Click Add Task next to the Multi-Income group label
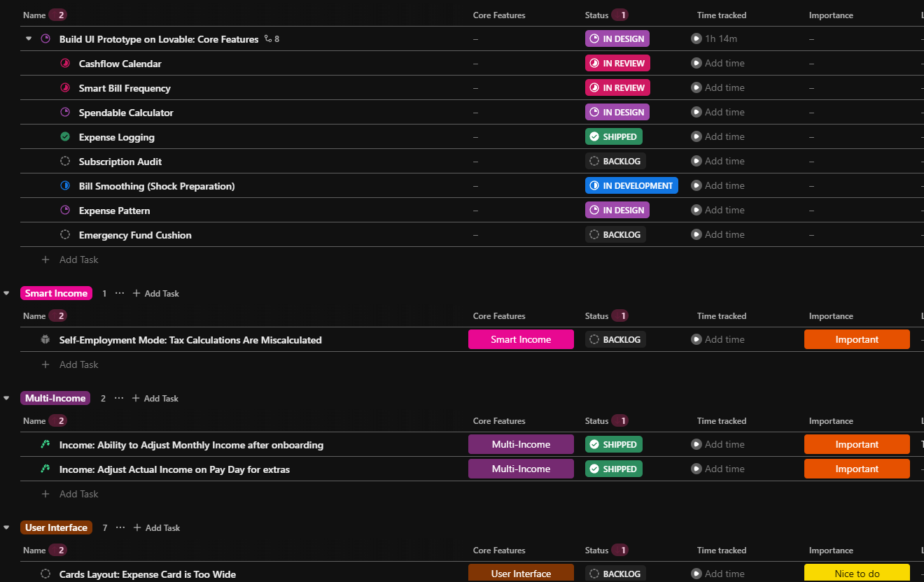Screen dimensions: 924x582 click(x=155, y=398)
